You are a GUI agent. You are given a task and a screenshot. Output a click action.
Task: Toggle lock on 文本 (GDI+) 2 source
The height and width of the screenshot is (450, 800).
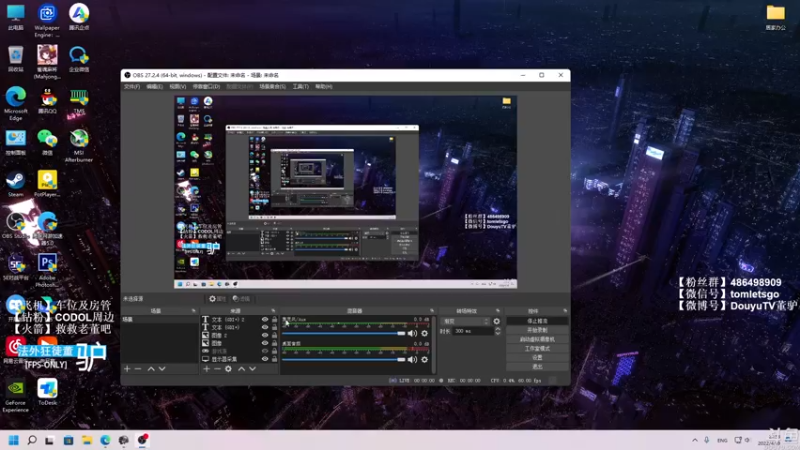(x=274, y=319)
